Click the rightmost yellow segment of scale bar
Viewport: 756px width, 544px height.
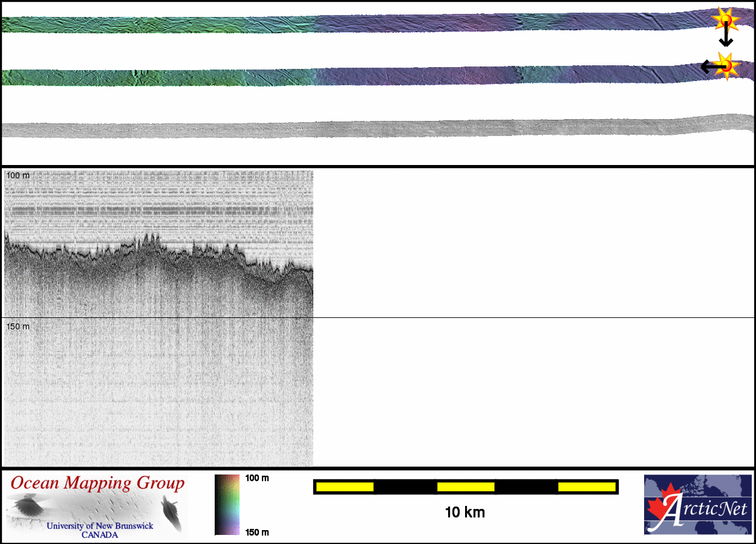pos(586,487)
